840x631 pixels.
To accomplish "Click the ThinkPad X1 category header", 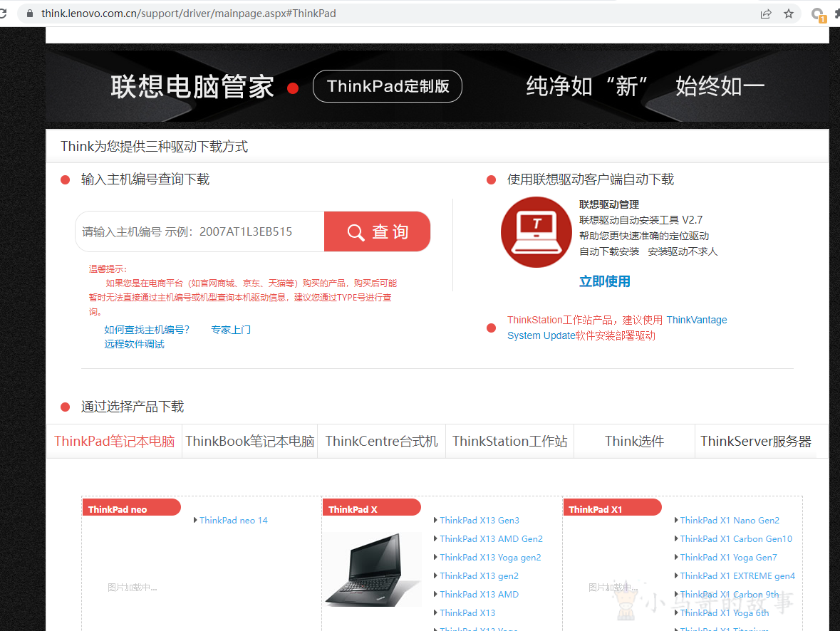I will click(x=612, y=508).
